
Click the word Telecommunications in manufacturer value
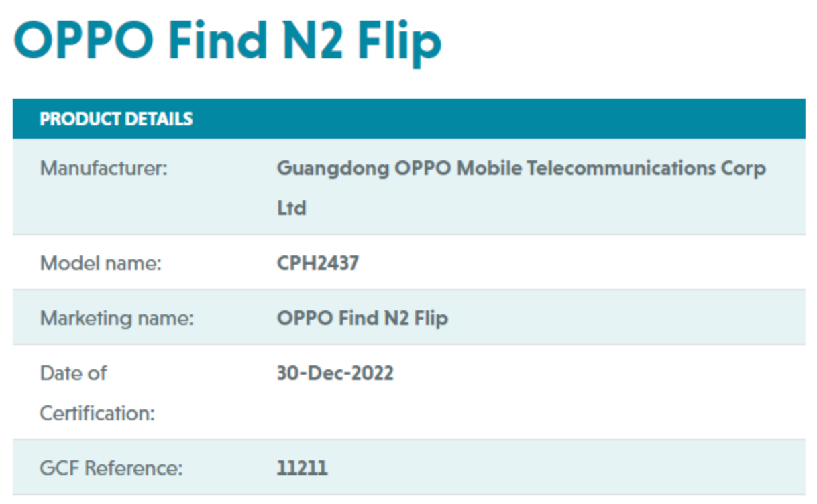tap(620, 168)
